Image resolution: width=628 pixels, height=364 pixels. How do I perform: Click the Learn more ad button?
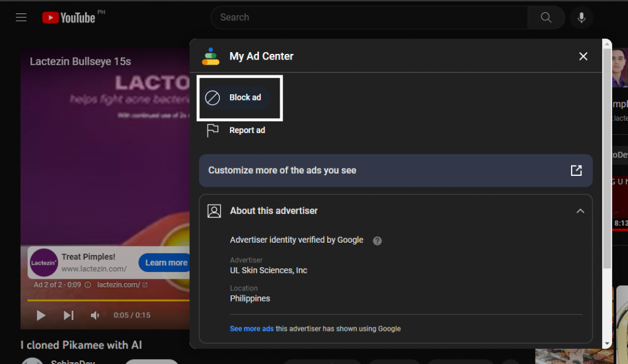165,263
